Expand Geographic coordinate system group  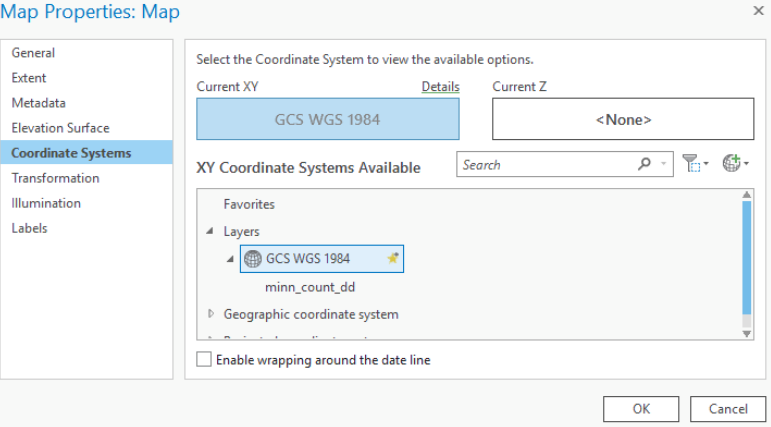[210, 314]
